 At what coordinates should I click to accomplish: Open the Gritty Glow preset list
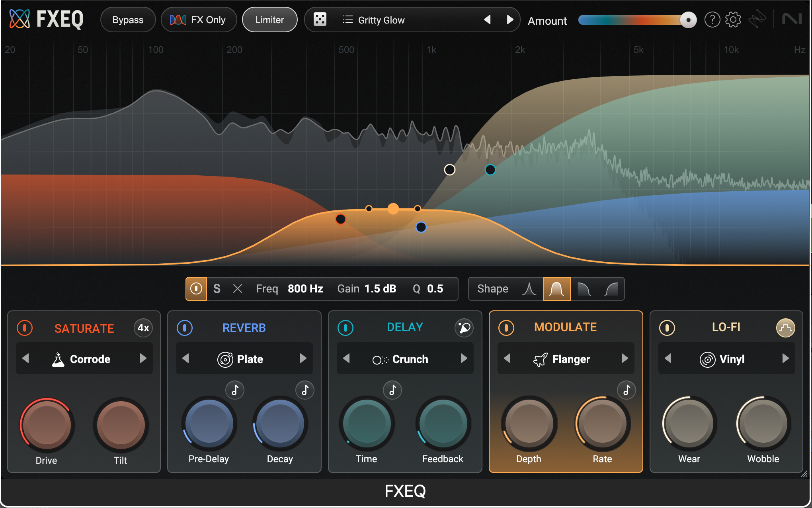373,20
